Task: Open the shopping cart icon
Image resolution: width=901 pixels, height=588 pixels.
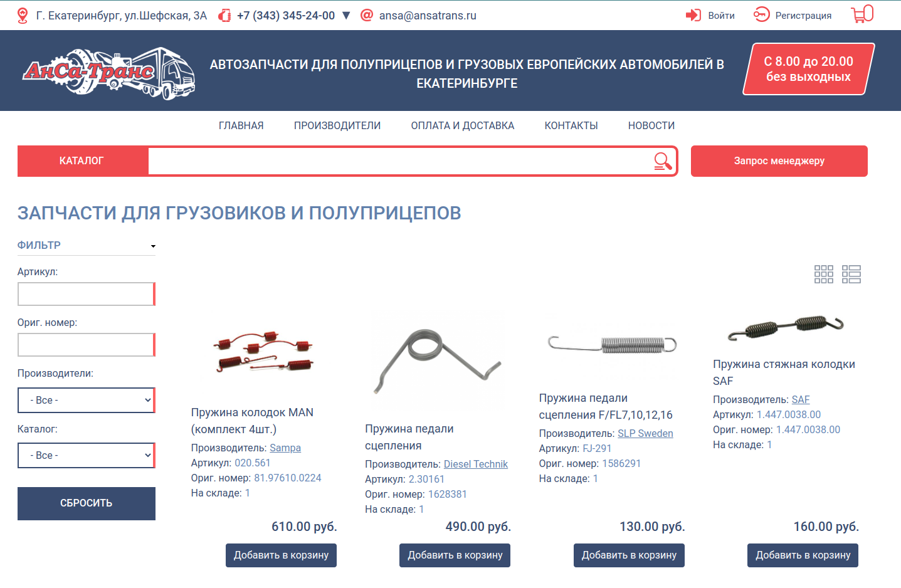Action: [x=862, y=14]
